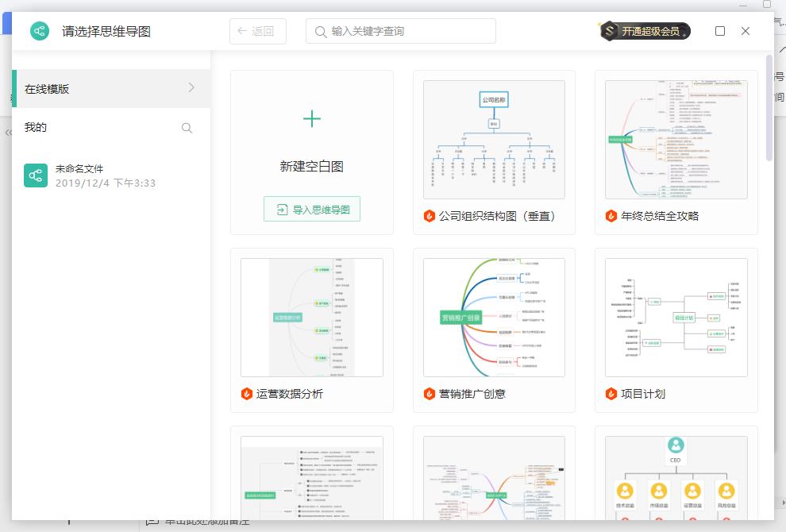Click download icon on 公司组织结构图 template

(x=428, y=215)
